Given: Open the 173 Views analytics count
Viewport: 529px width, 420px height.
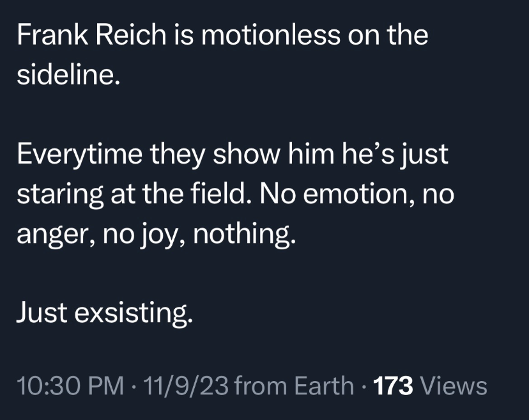Looking at the screenshot, I should point(430,385).
